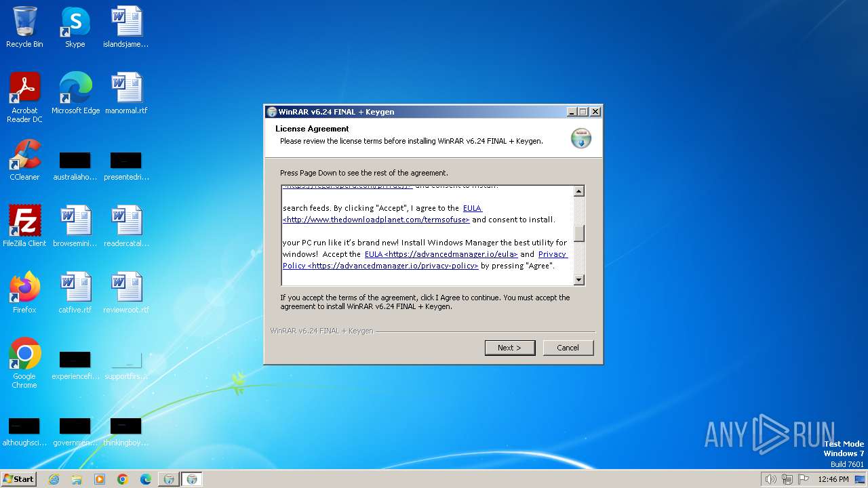Open FileZilla Client shortcut

point(24,226)
